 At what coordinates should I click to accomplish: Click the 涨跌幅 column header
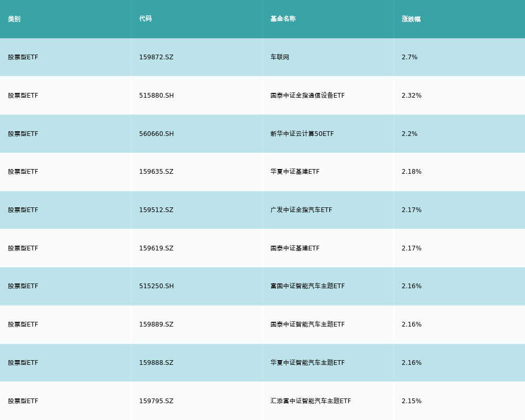pos(411,19)
